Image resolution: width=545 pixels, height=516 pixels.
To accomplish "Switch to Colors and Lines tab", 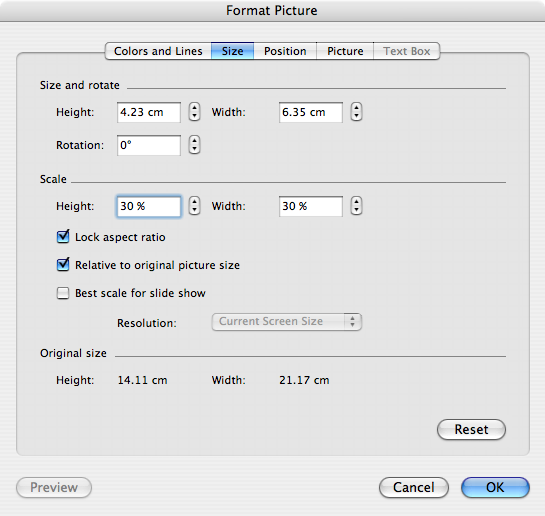I will (158, 51).
